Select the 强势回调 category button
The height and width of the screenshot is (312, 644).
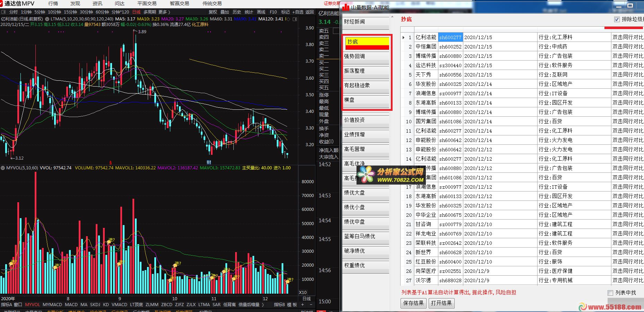(366, 58)
